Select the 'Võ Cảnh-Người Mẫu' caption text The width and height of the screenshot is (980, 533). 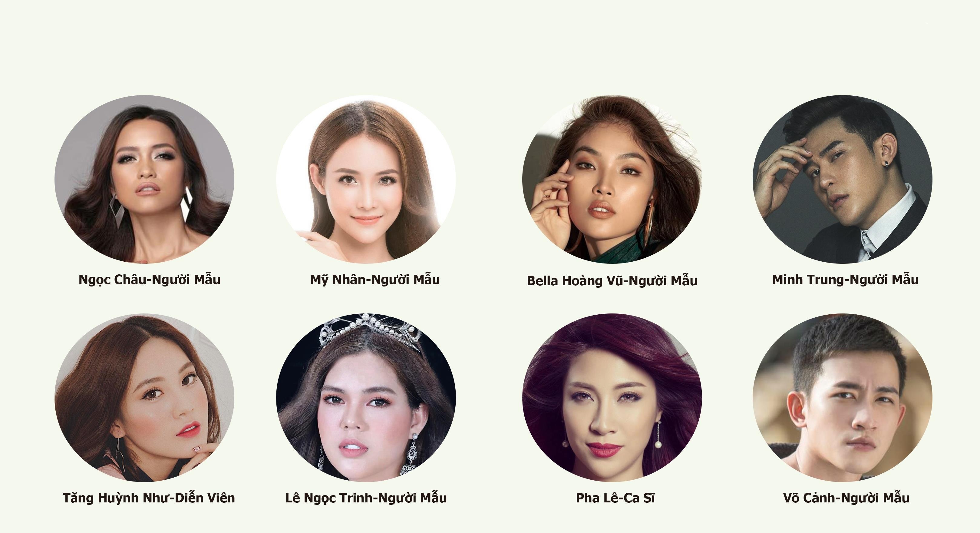(x=846, y=498)
